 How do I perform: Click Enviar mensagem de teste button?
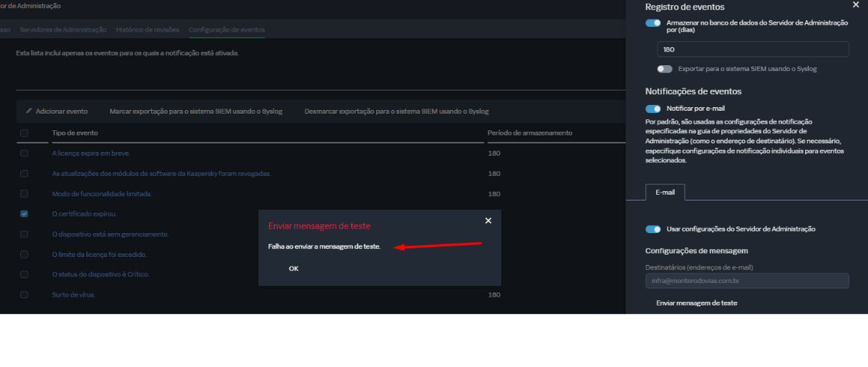point(697,303)
